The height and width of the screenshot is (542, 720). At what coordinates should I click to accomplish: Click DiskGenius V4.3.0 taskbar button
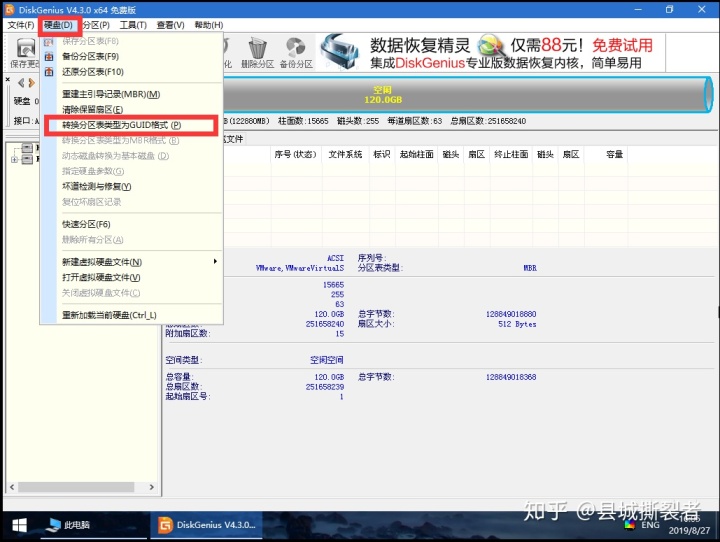point(207,525)
